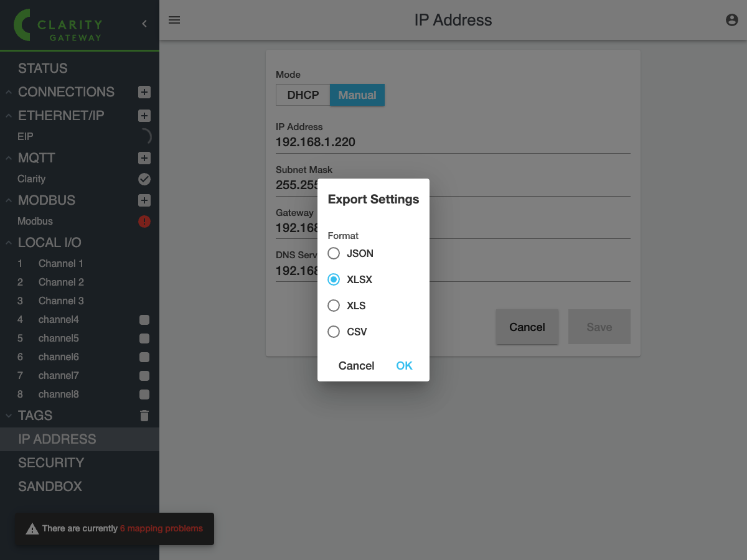
Task: Collapse sidebar with the left chevron
Action: 144,24
